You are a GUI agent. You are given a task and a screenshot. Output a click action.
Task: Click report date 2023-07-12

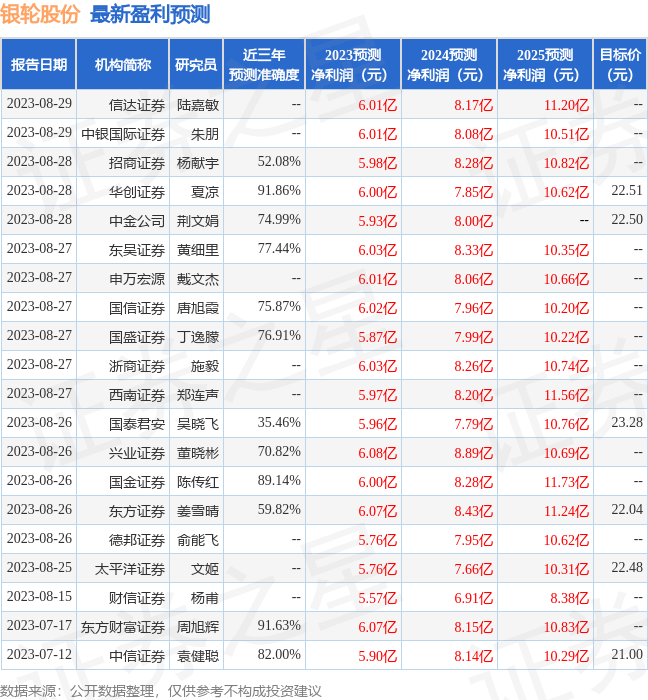click(x=39, y=655)
